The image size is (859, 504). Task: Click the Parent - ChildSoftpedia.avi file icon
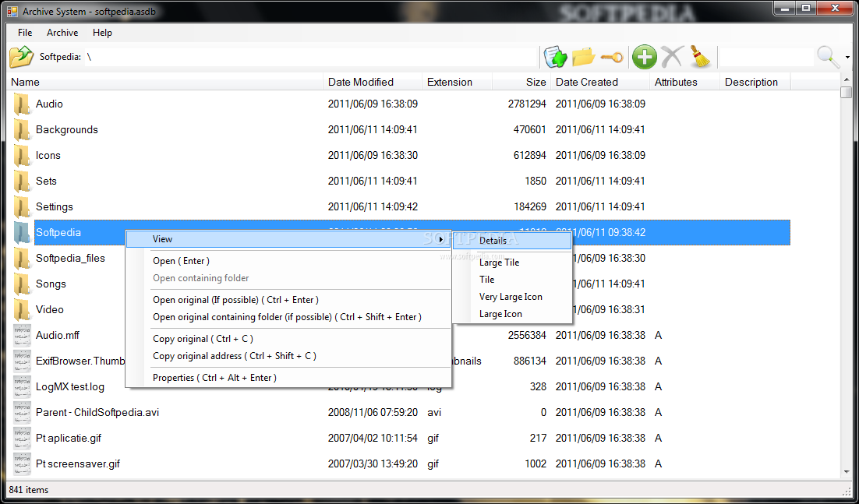(22, 413)
